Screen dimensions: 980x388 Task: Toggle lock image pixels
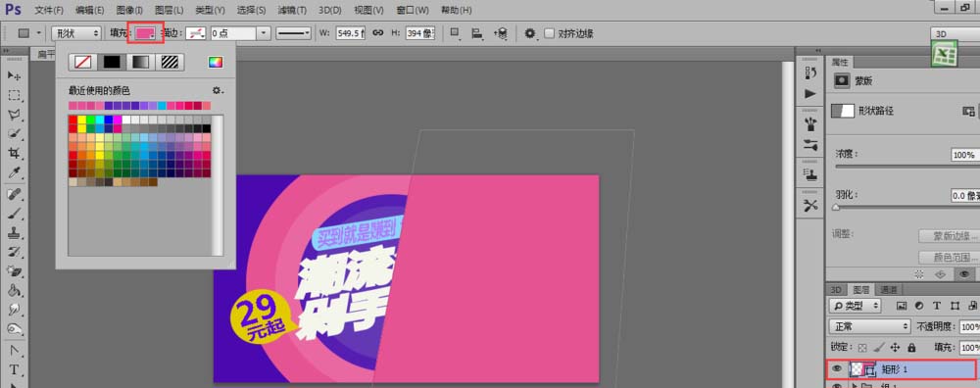point(879,348)
